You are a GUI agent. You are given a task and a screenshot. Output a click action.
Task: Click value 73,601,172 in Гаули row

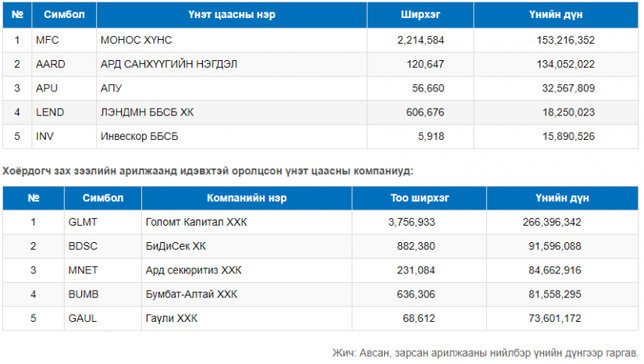click(x=554, y=318)
